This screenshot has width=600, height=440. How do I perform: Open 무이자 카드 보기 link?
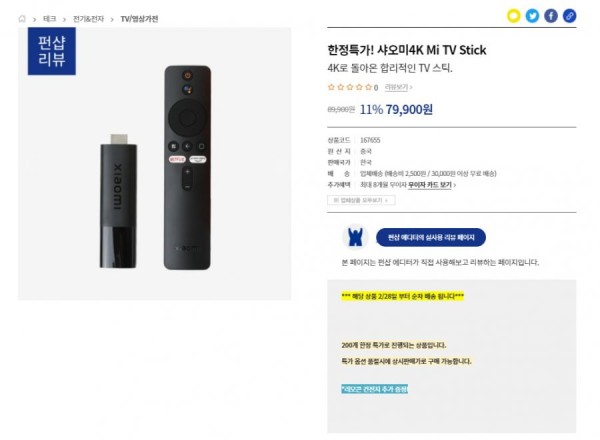(430, 185)
